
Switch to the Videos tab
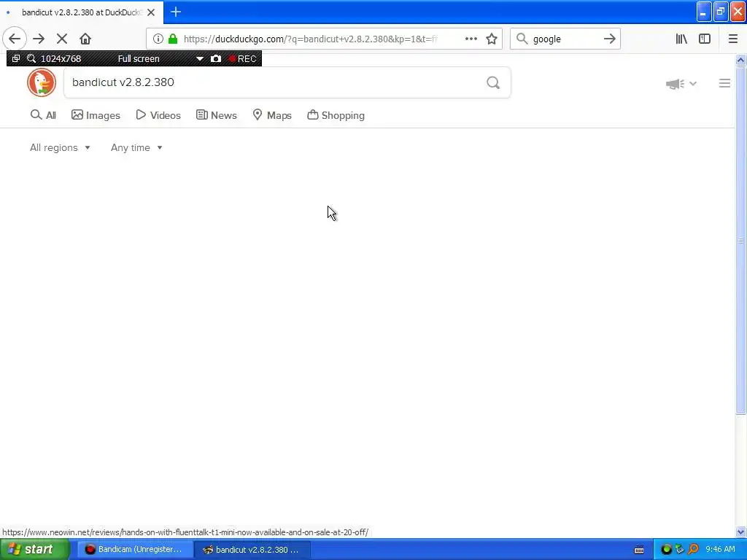[158, 115]
